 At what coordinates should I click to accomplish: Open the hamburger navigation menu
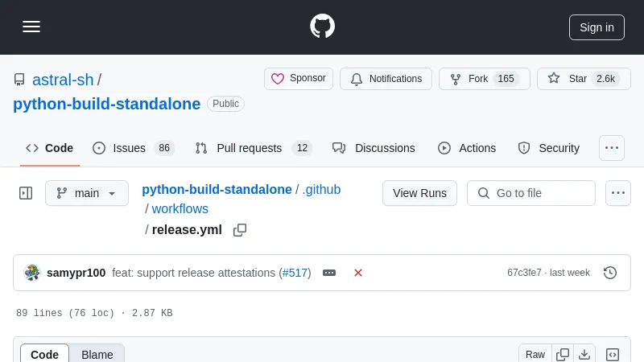tap(31, 27)
